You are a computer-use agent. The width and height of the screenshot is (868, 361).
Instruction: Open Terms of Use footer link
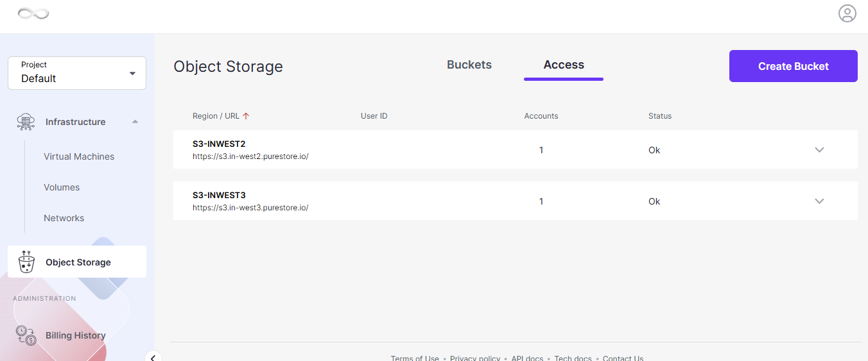tap(415, 358)
